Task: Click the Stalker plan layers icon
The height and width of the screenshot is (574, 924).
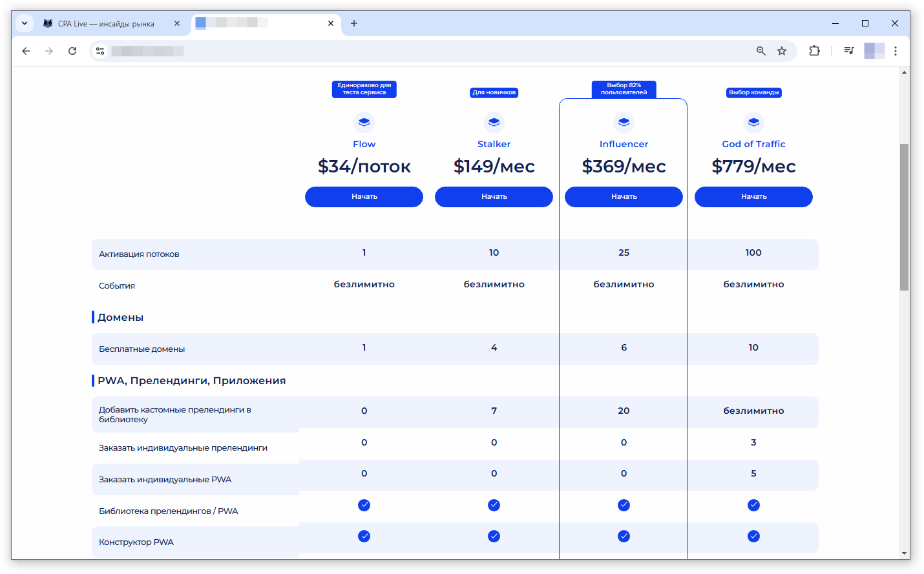Action: [494, 122]
